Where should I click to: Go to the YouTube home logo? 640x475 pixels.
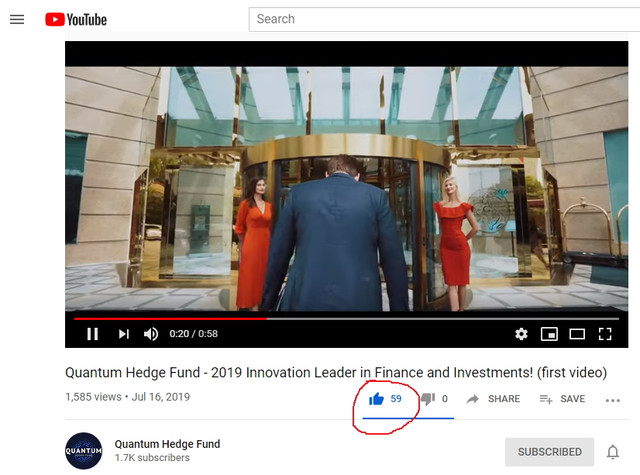tap(76, 19)
